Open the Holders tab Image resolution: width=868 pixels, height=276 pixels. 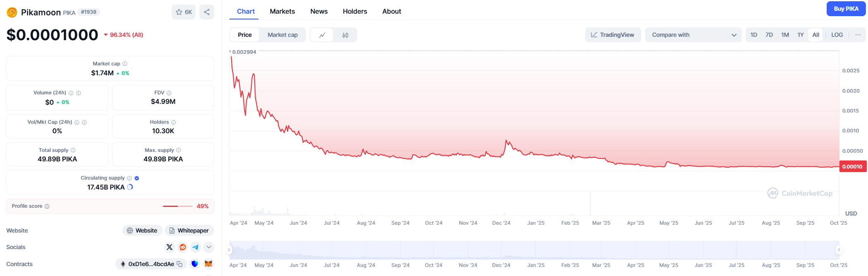point(355,11)
